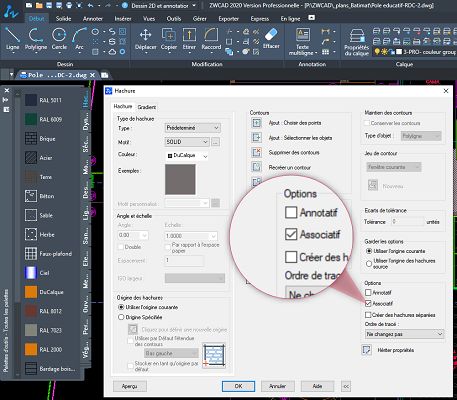Pick the RAL 6009 color swatch

(31, 119)
